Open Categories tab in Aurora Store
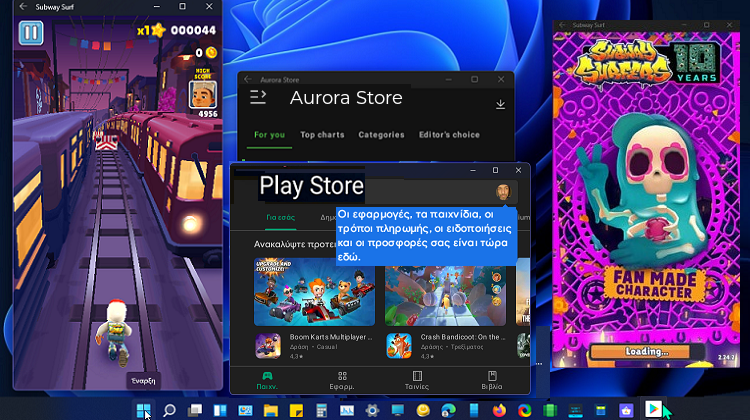Screen dimensions: 750x420 (381, 135)
